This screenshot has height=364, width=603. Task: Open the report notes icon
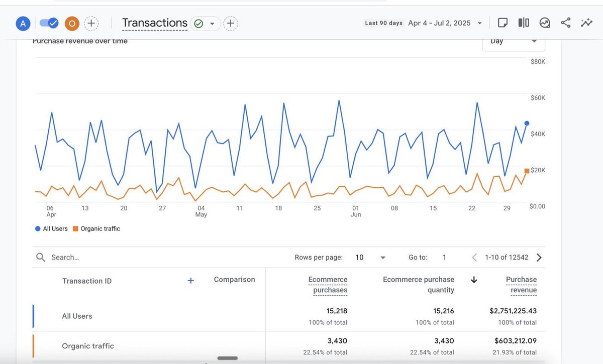(502, 23)
